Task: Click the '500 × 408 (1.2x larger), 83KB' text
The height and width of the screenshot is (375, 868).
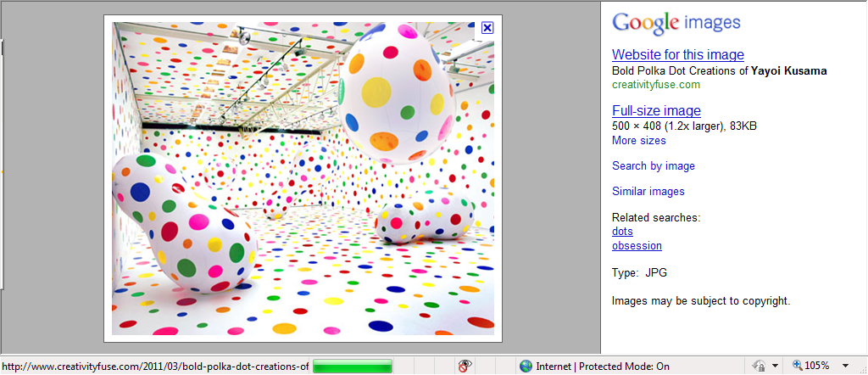Action: click(684, 126)
